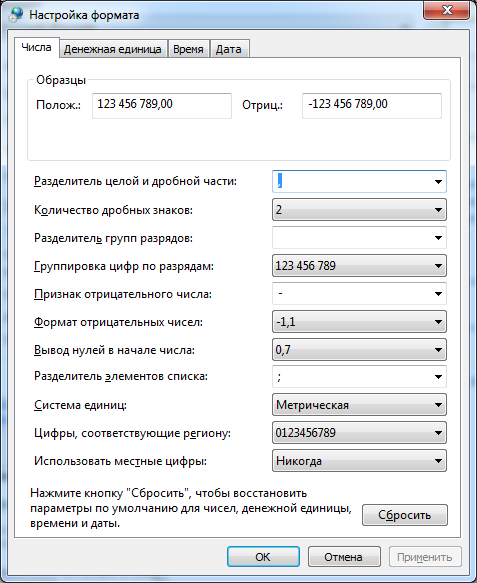Switch to the Числа tab
Image resolution: width=477 pixels, height=583 pixels.
point(36,48)
